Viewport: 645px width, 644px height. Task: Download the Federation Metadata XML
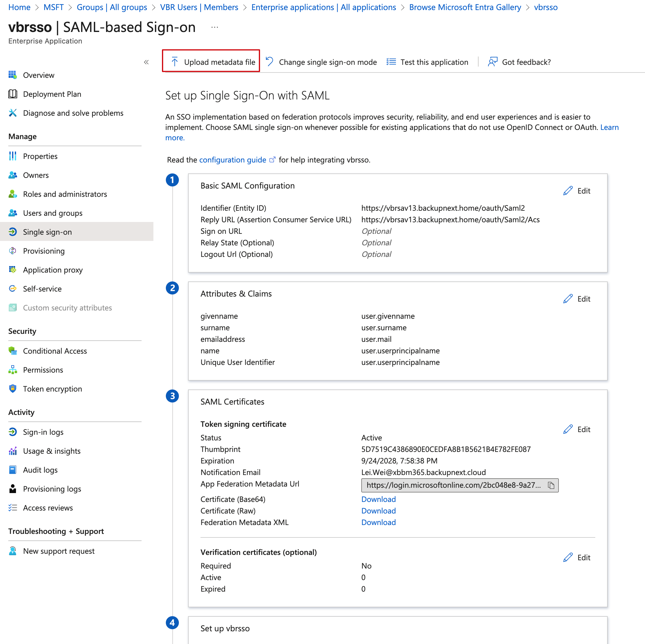[x=378, y=522]
